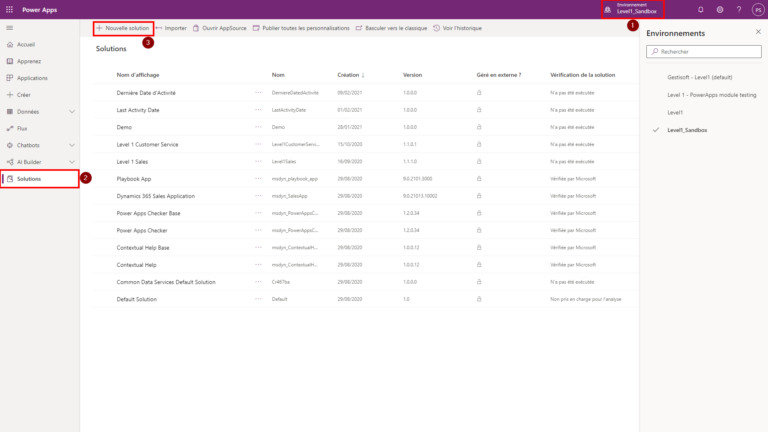
Task: Open the PS user account avatar
Action: [x=758, y=10]
